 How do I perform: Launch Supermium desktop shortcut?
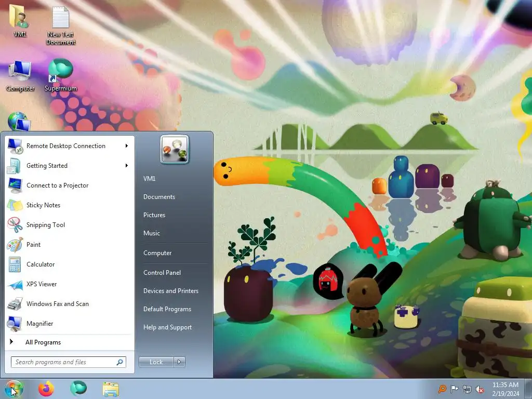click(61, 75)
